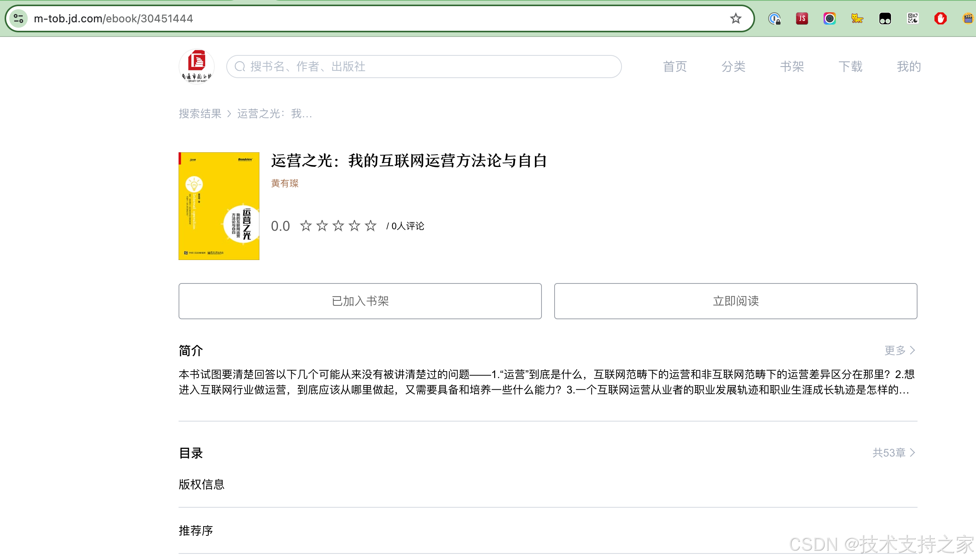Open the 版权信息 chapter entry
976x560 pixels.
pos(202,484)
